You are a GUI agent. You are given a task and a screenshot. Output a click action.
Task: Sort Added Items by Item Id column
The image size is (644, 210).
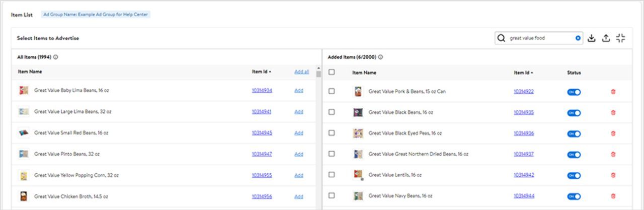[x=524, y=73]
